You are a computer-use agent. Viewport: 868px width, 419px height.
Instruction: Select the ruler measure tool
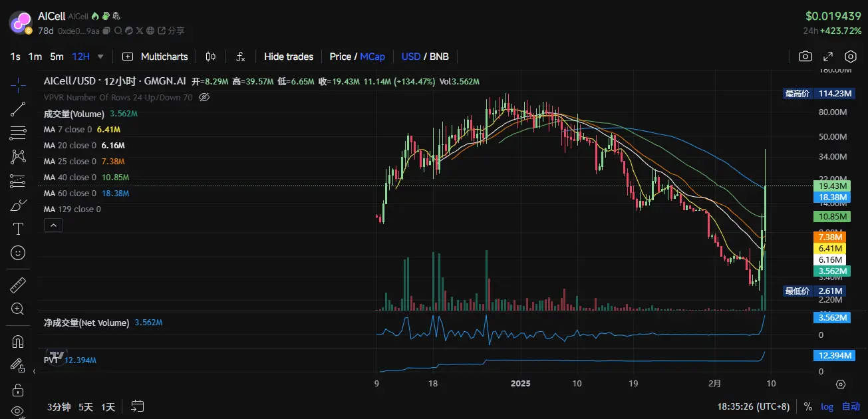click(x=18, y=285)
